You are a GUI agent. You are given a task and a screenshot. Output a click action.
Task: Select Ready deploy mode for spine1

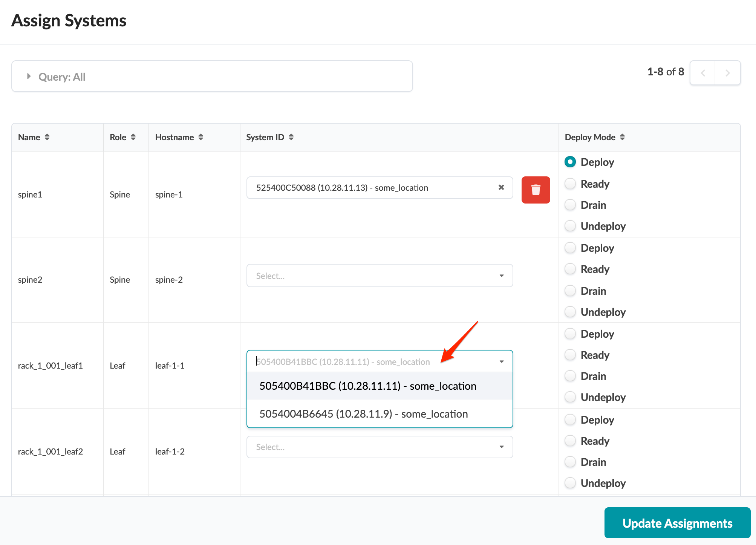pos(570,184)
